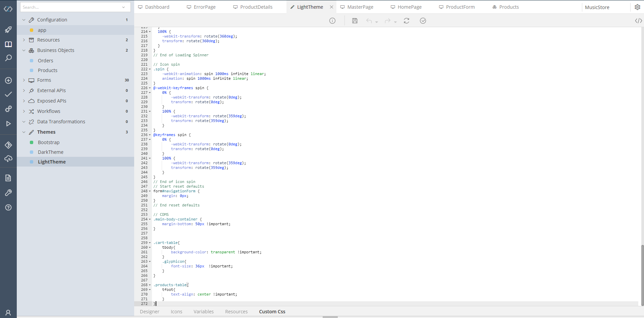This screenshot has width=644, height=318.
Task: Switch to the Dashboard tab
Action: tap(157, 7)
